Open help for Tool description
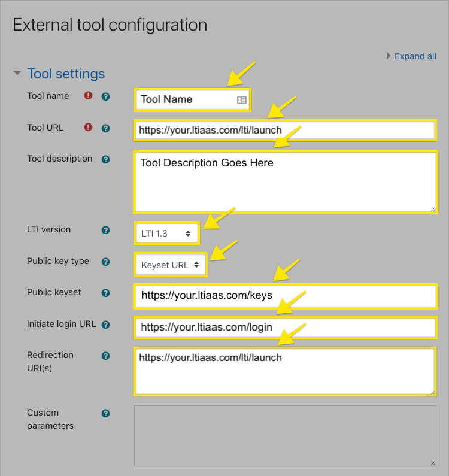 click(105, 159)
